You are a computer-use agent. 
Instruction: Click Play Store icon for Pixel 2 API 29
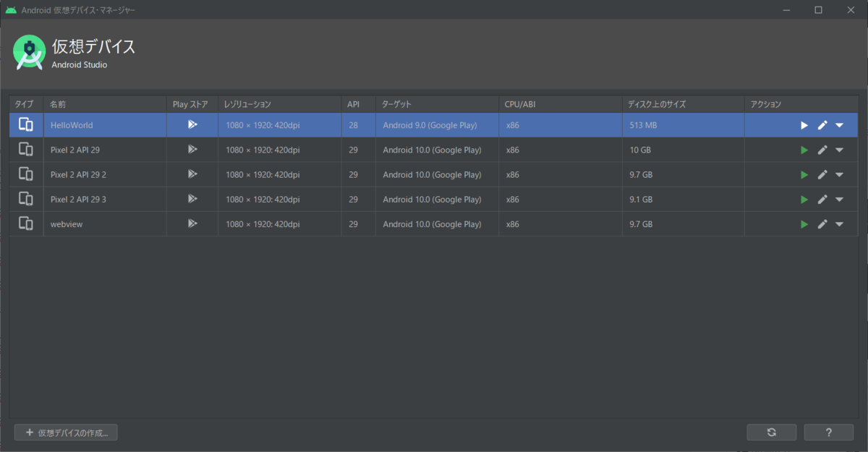coord(192,150)
